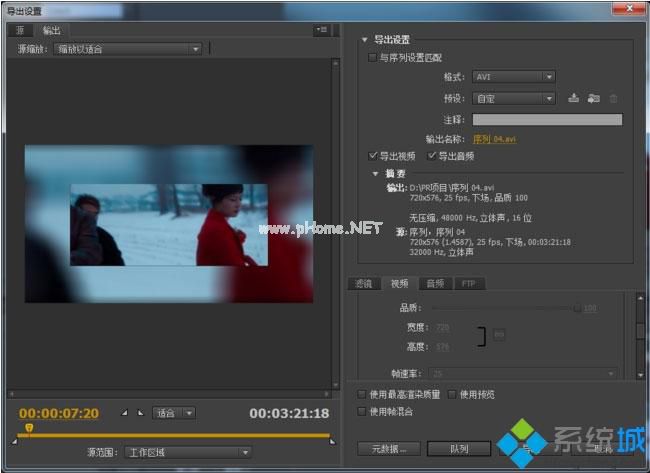Screen dimensions: 650x473
Task: Click the yellow playhead marker on timeline
Action: [29, 428]
